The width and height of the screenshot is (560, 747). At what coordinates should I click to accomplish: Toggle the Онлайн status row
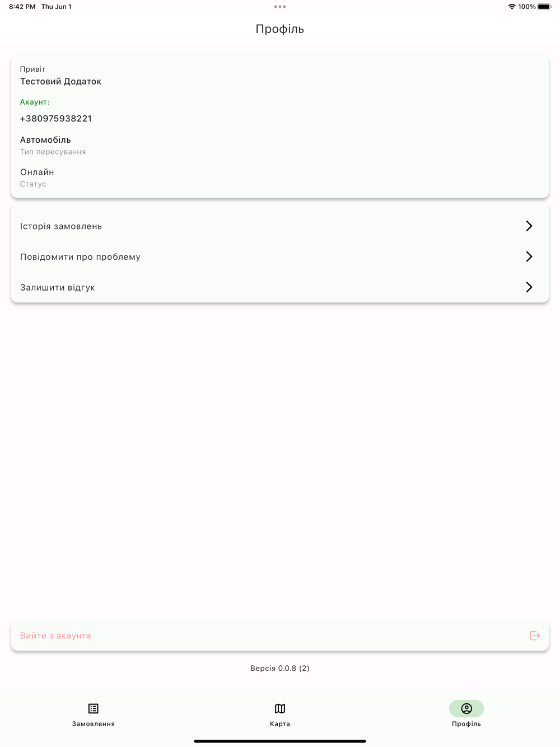point(37,178)
